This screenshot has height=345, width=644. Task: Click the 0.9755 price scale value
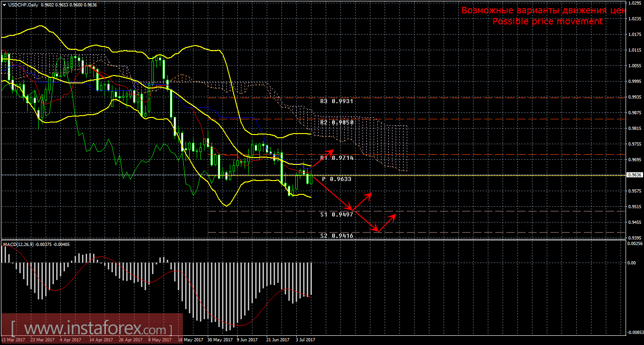(x=634, y=144)
